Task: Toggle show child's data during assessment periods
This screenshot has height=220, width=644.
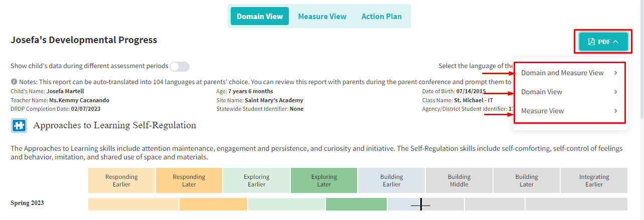Action: (x=180, y=67)
